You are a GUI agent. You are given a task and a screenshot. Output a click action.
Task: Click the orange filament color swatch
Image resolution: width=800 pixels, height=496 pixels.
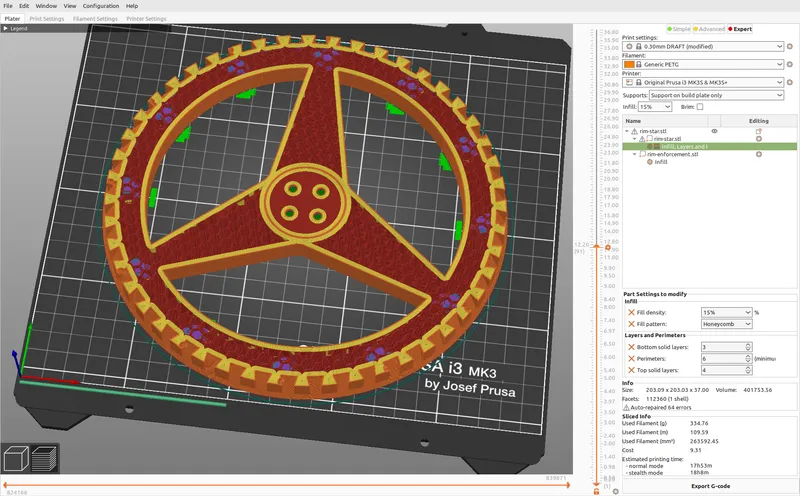point(629,64)
